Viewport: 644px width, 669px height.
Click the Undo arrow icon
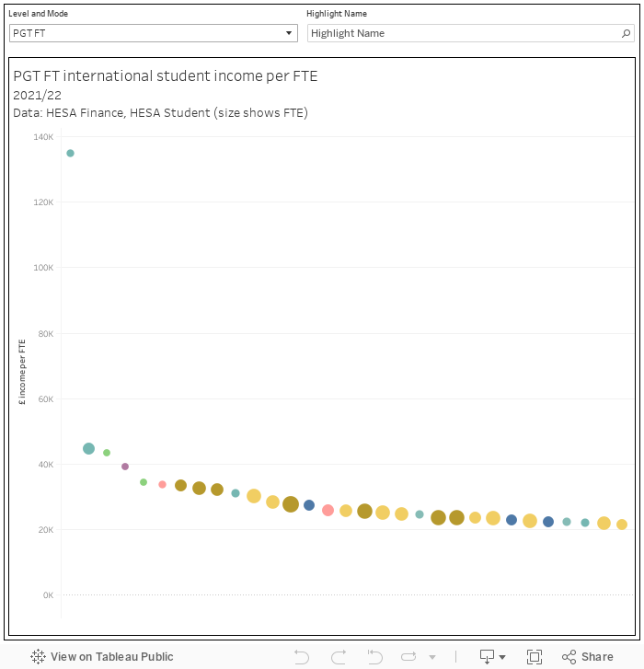point(302,656)
